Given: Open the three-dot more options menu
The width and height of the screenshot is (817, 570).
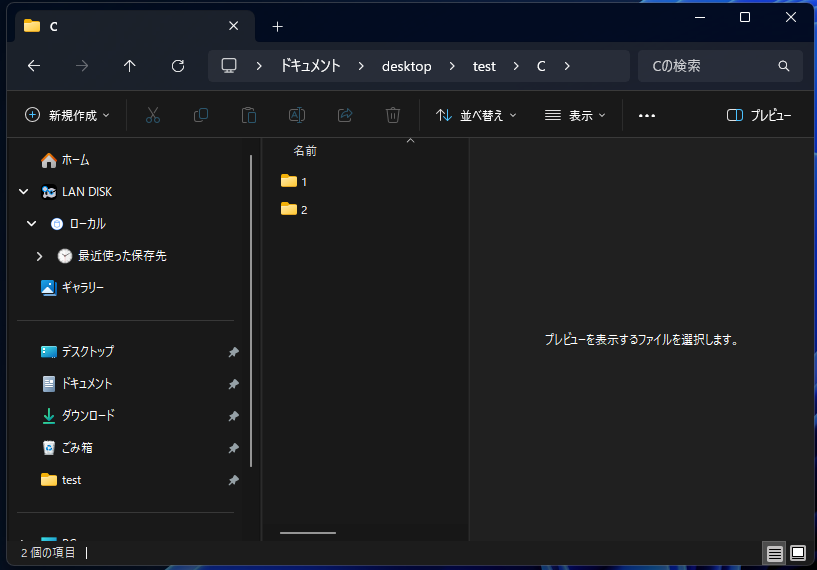Looking at the screenshot, I should pyautogui.click(x=647, y=116).
